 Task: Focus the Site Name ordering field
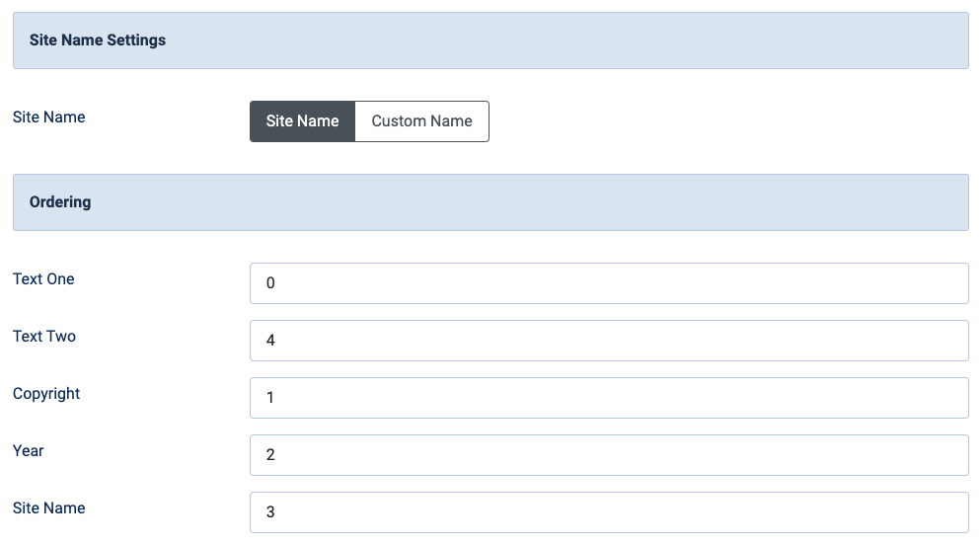click(609, 512)
